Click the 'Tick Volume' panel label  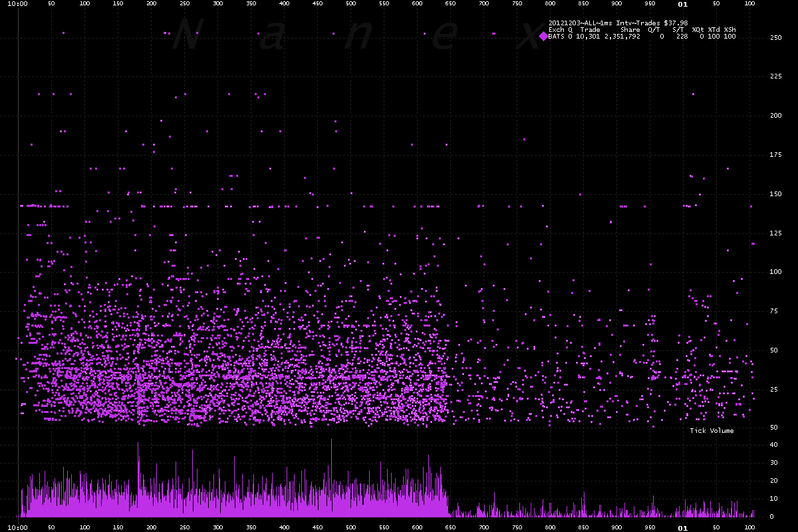[x=712, y=431]
